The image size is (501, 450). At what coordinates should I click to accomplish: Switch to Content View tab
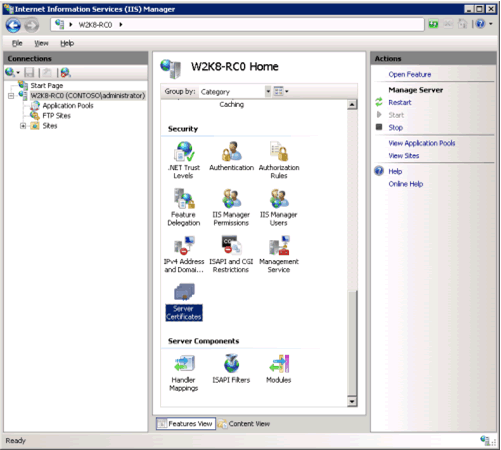coord(244,424)
